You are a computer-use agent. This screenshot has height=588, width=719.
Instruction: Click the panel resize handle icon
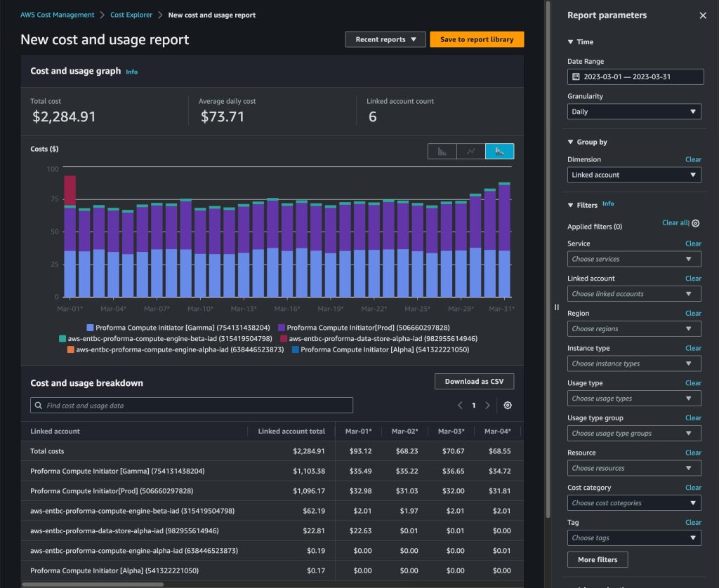tap(557, 307)
